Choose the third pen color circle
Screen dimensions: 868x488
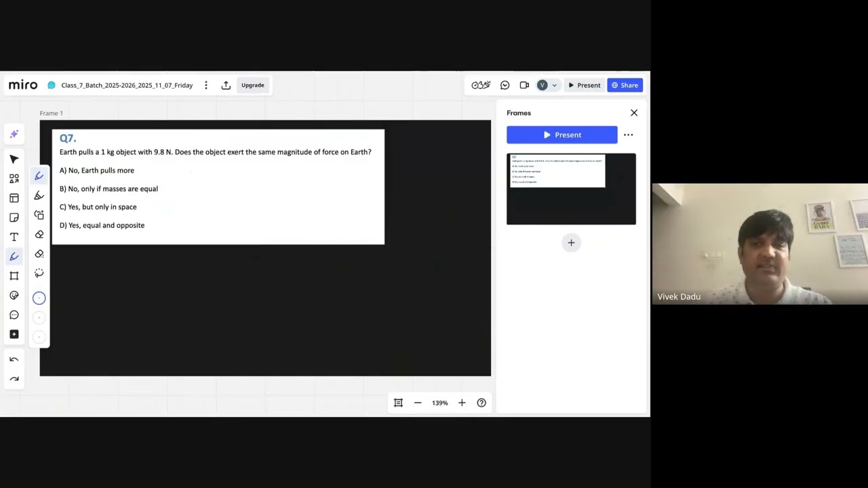click(39, 337)
